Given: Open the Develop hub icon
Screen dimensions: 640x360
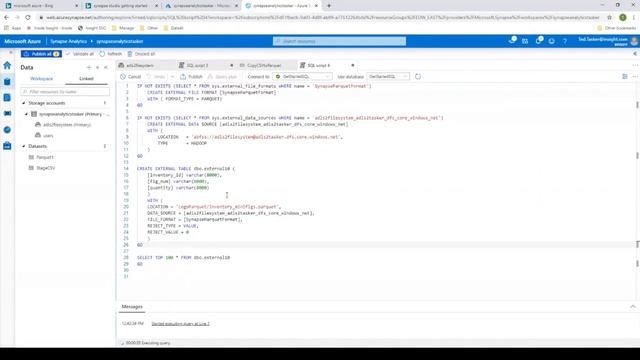Looking at the screenshot, I should pyautogui.click(x=7, y=98).
